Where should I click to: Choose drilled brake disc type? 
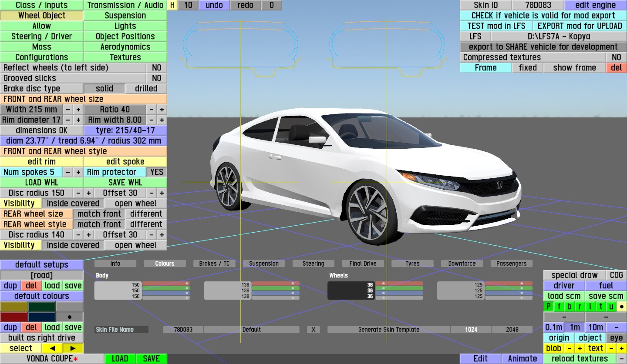click(146, 89)
